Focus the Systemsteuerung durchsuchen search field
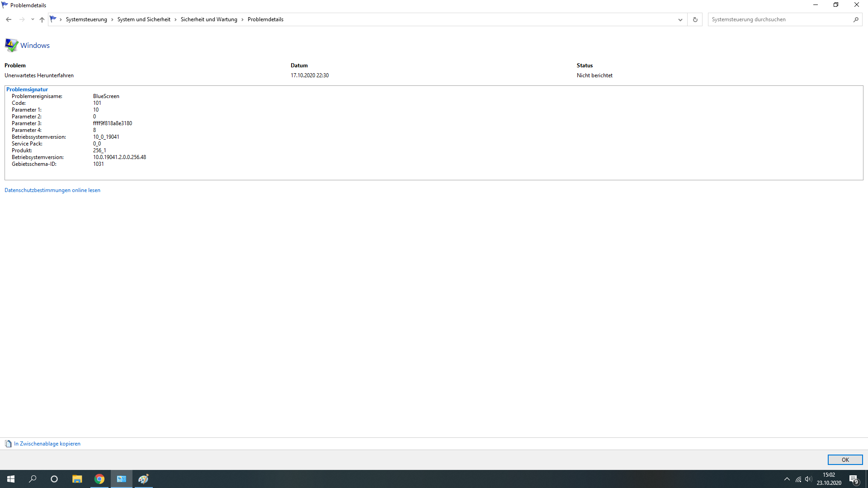Screen dimensions: 868x488 778,19
